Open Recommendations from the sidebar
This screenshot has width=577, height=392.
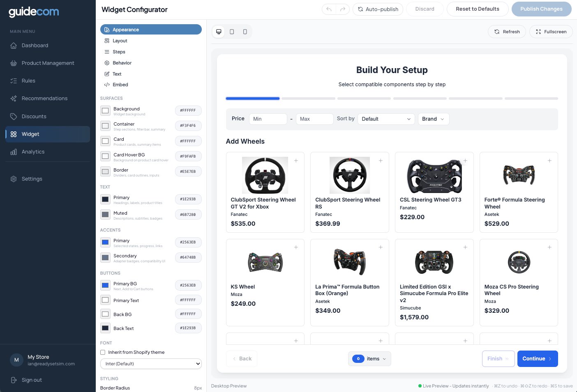click(44, 98)
